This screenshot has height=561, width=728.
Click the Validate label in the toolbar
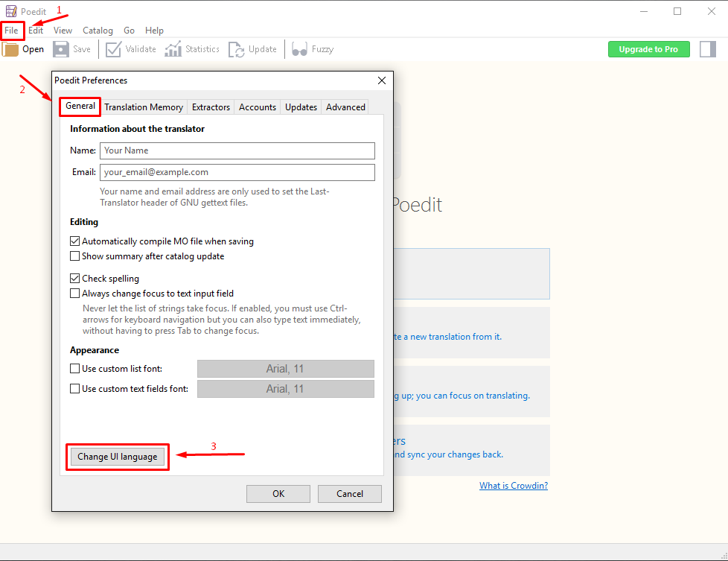(x=141, y=49)
